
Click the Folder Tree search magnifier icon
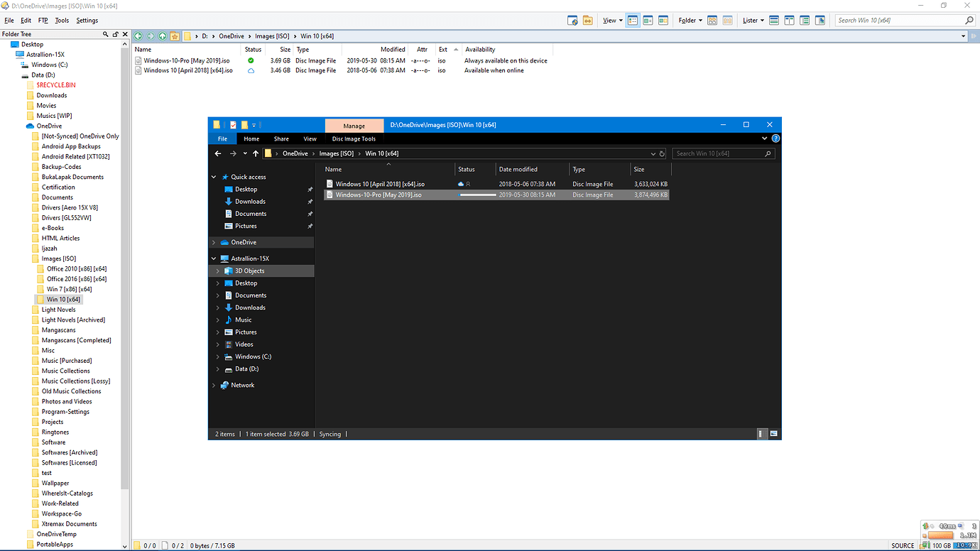pyautogui.click(x=106, y=34)
